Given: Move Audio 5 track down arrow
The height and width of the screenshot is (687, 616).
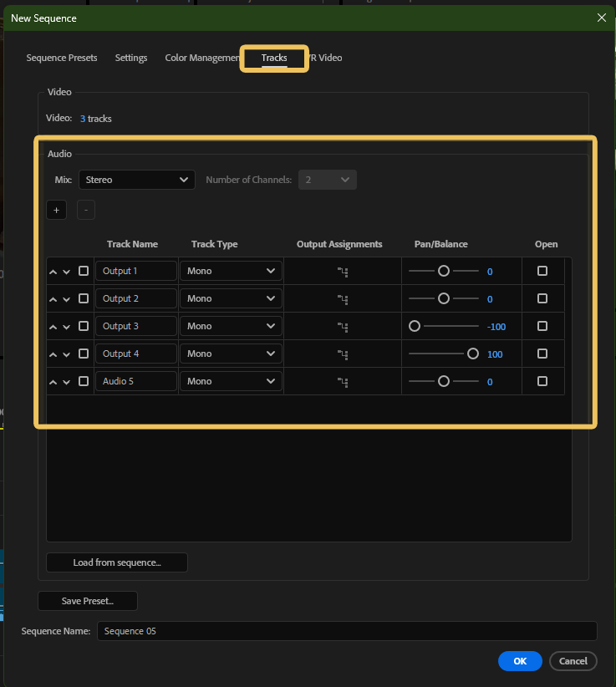Looking at the screenshot, I should 67,382.
